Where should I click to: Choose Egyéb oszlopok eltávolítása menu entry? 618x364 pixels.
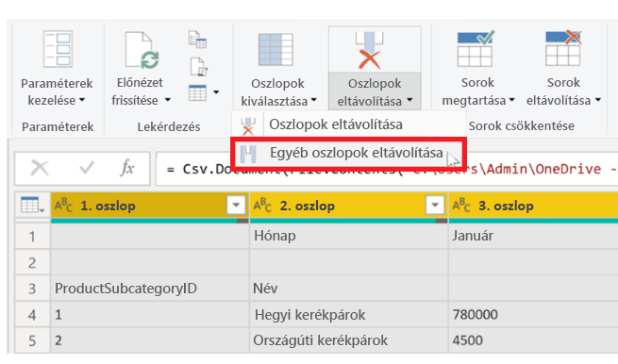coord(348,153)
